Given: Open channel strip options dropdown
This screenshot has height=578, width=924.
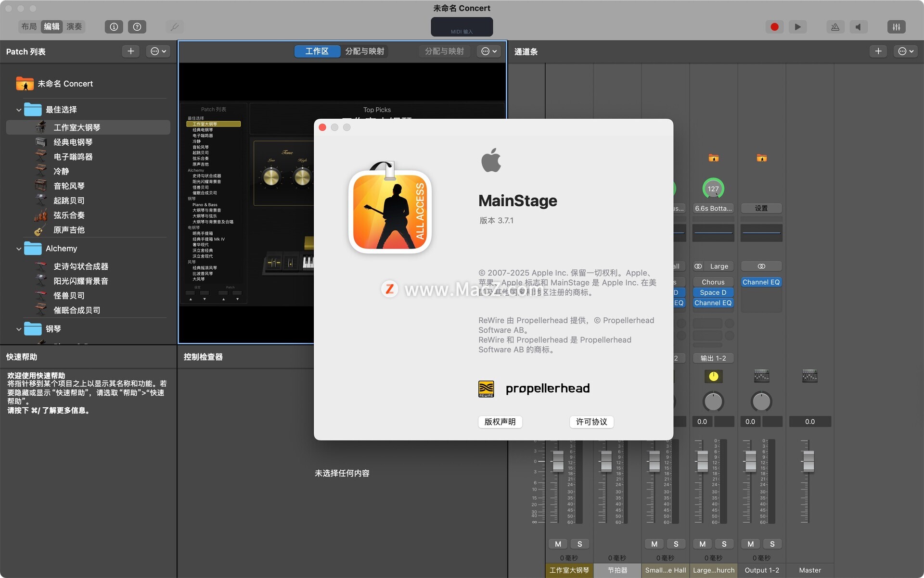Looking at the screenshot, I should point(906,51).
